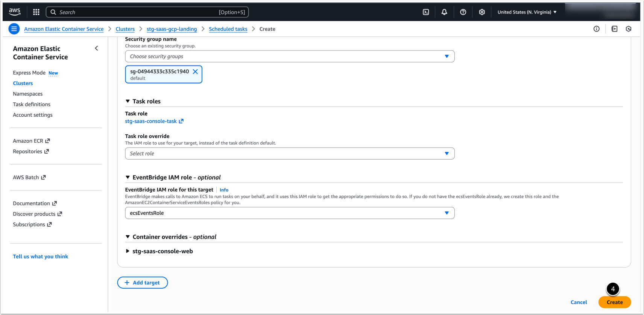Open the settings gear icon

coord(482,12)
